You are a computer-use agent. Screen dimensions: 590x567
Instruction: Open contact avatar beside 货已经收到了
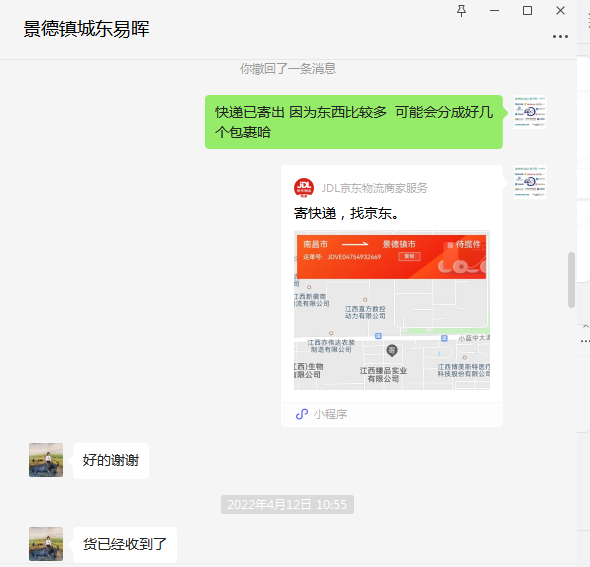tap(46, 544)
